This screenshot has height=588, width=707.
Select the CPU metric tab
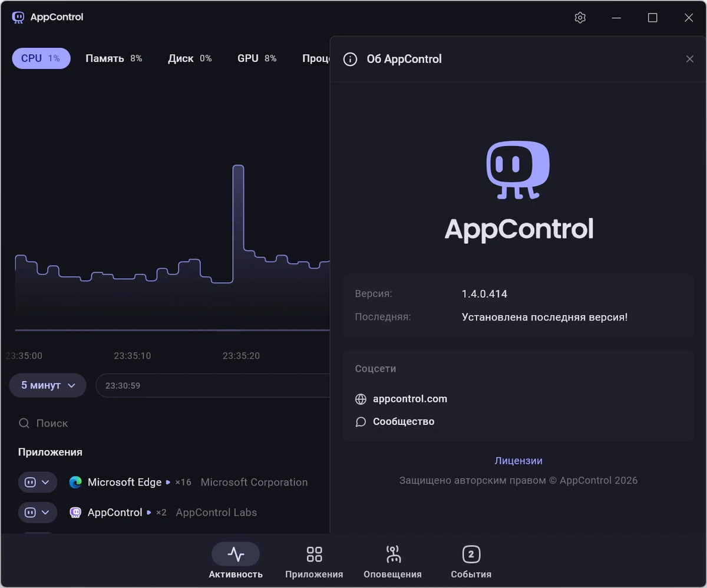[41, 58]
